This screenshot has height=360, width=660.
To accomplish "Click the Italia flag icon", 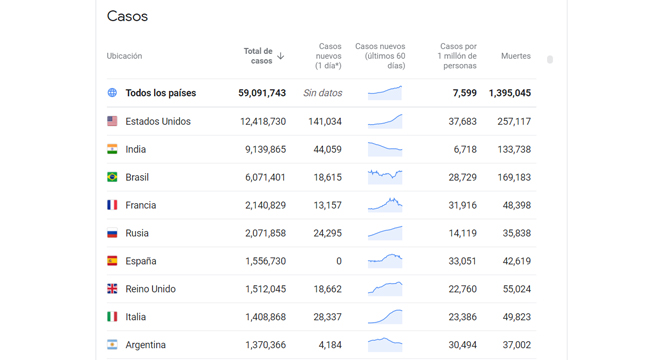I will coord(112,317).
